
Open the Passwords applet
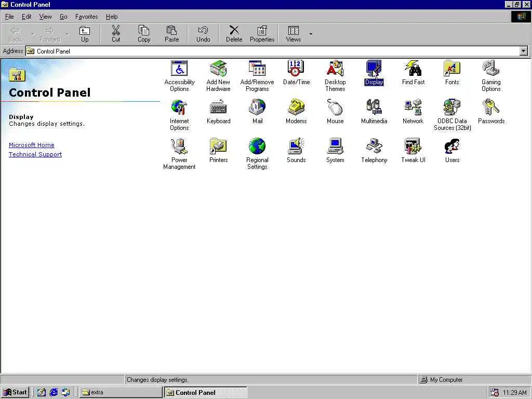[x=491, y=112]
